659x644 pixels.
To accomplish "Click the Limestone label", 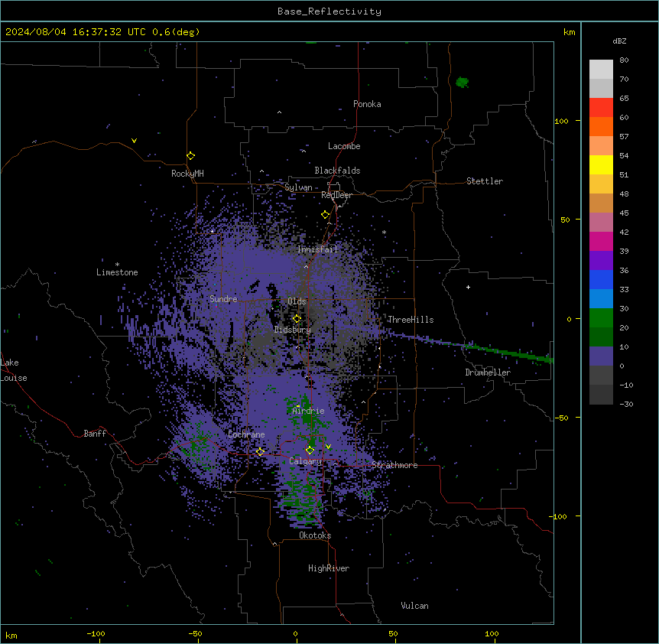I will [x=117, y=272].
